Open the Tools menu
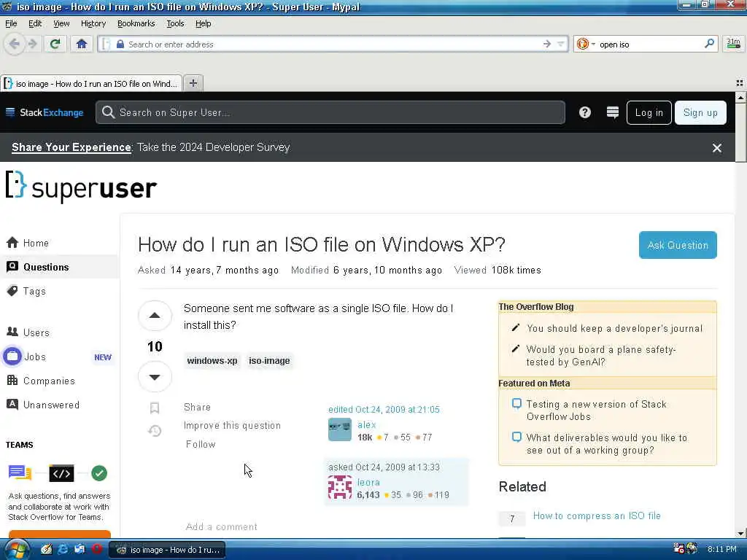Viewport: 747px width, 560px height. (x=175, y=23)
